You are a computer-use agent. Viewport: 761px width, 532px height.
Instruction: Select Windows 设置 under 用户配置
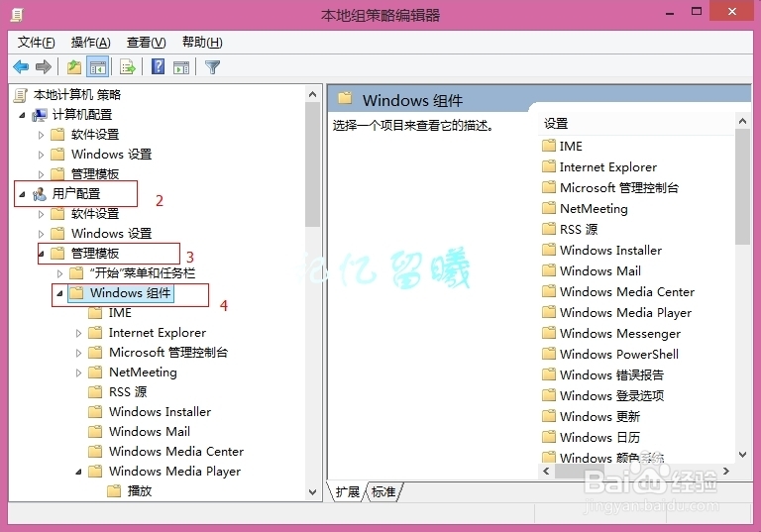[112, 234]
